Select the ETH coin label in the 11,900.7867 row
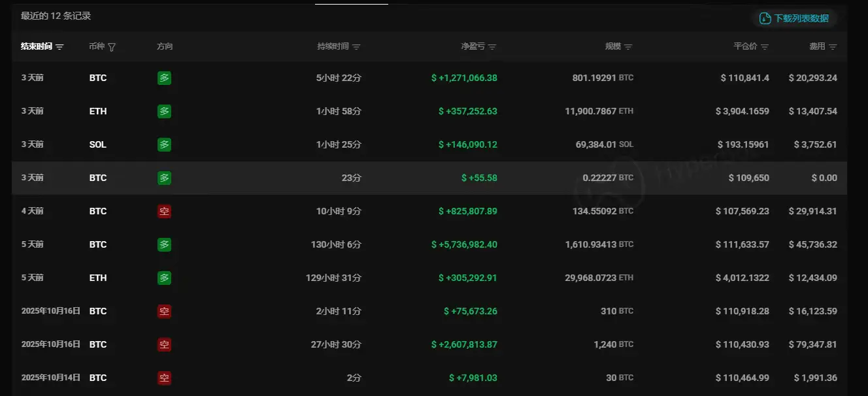This screenshot has height=396, width=868. [98, 111]
